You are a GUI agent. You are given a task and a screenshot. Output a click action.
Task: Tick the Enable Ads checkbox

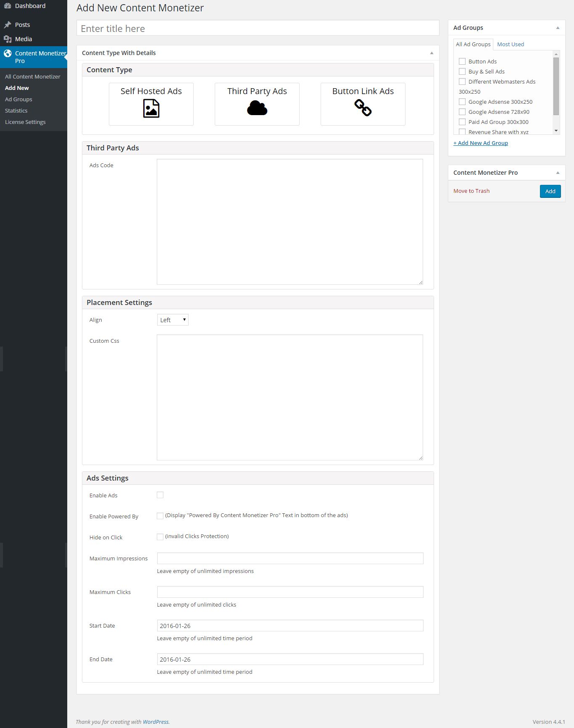click(x=160, y=495)
